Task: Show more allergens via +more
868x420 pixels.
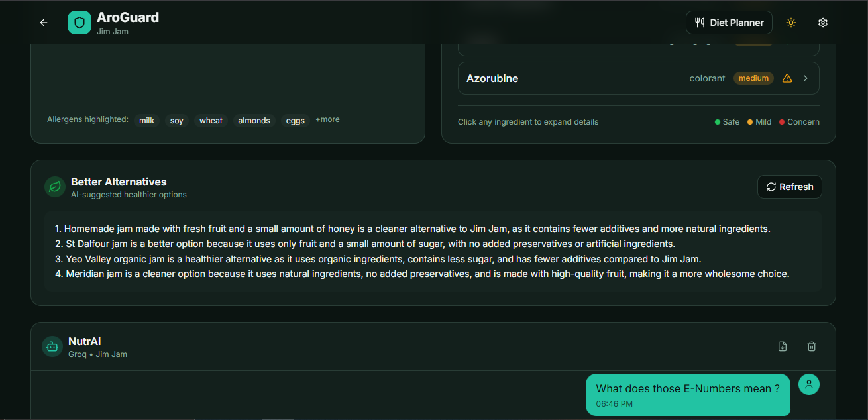Action: (327, 119)
